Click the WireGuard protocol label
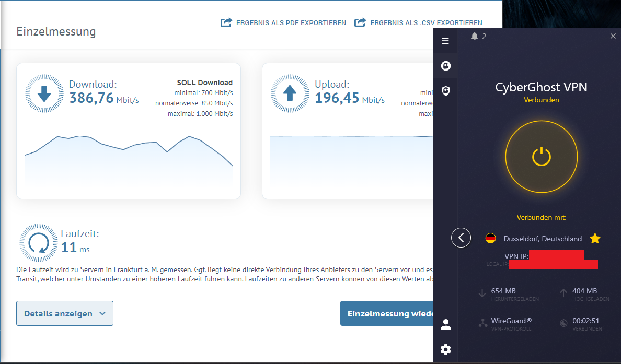 point(511,321)
